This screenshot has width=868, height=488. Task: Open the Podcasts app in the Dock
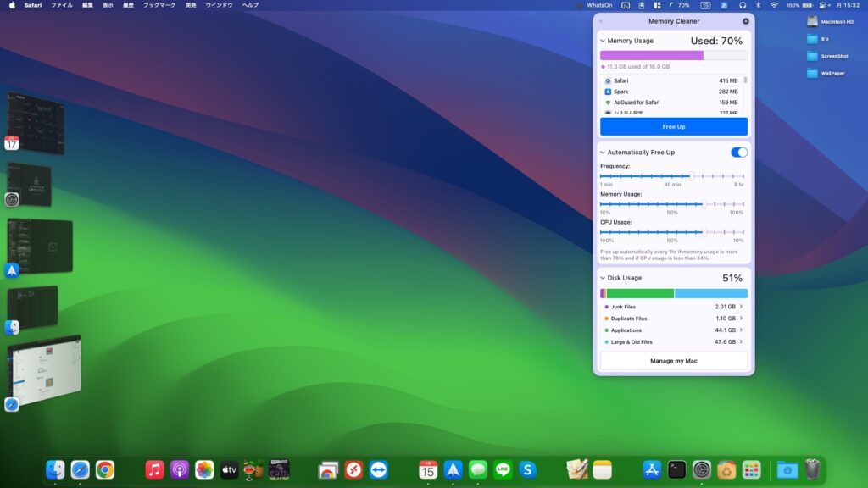coord(180,469)
